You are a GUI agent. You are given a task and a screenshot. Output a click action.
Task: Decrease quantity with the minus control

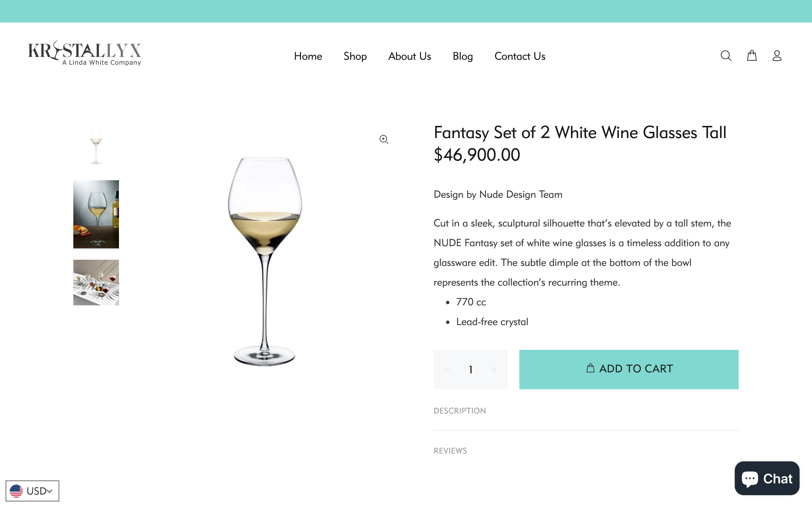[447, 369]
